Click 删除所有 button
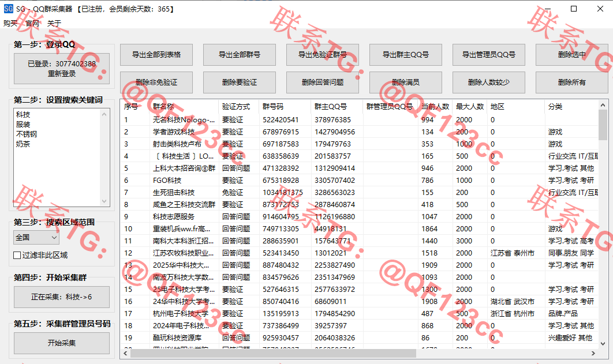 (572, 82)
